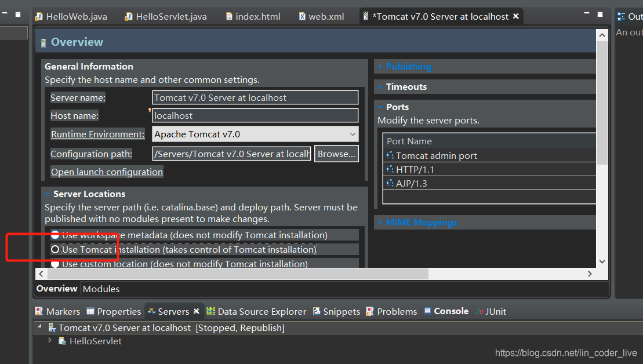Click the Overview header server icon

pos(43,43)
